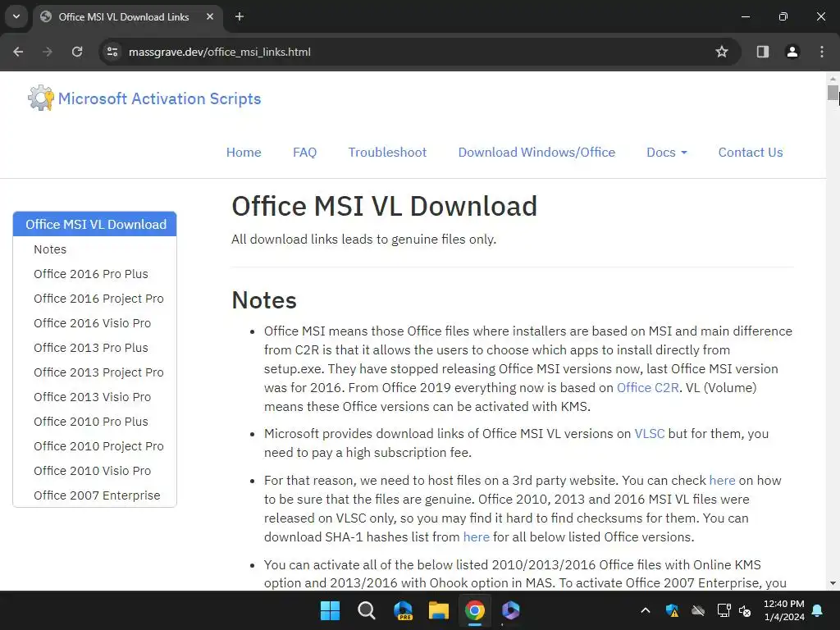Click the browser back arrow

(x=18, y=52)
